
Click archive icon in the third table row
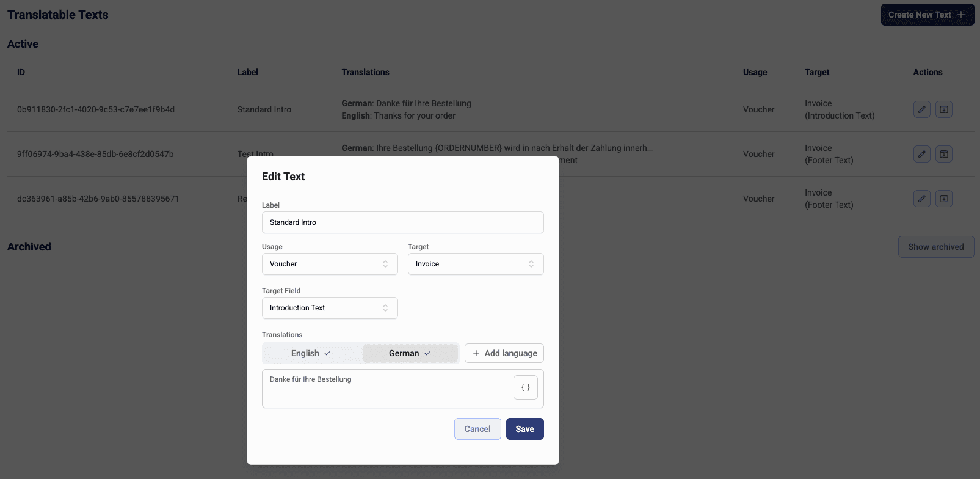tap(944, 199)
